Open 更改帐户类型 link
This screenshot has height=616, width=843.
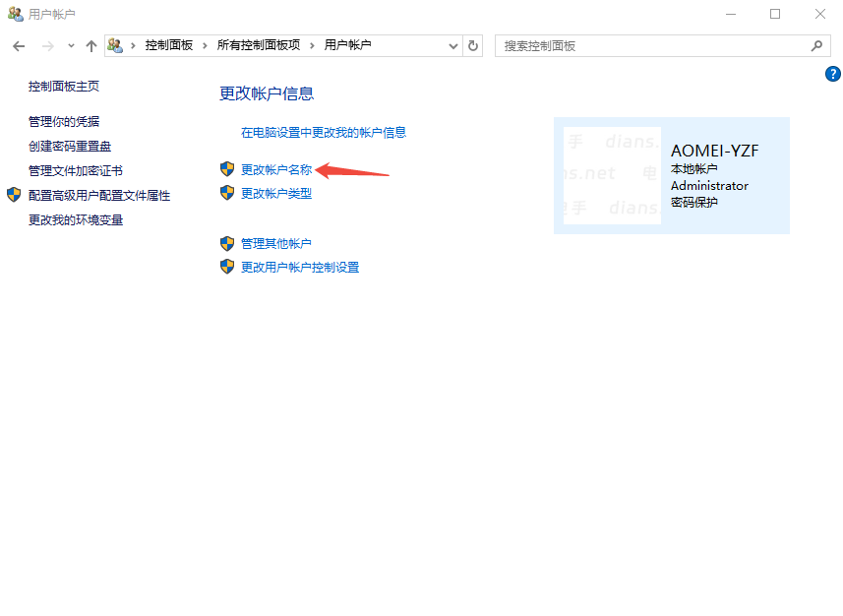click(x=277, y=193)
